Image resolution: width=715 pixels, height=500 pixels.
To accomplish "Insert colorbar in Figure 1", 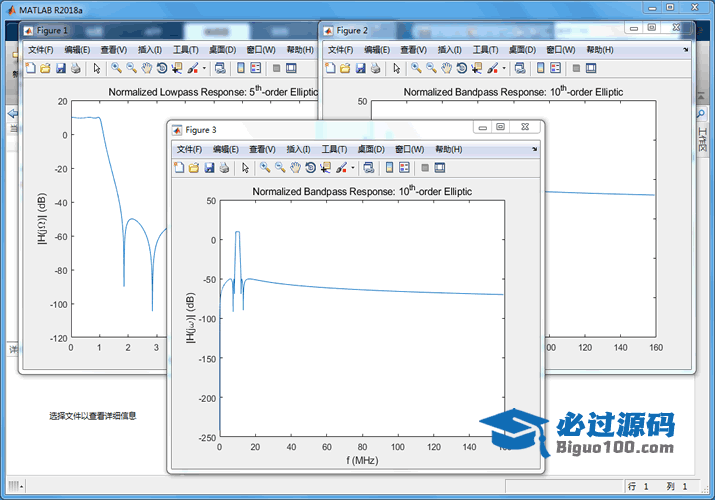I will click(x=241, y=68).
